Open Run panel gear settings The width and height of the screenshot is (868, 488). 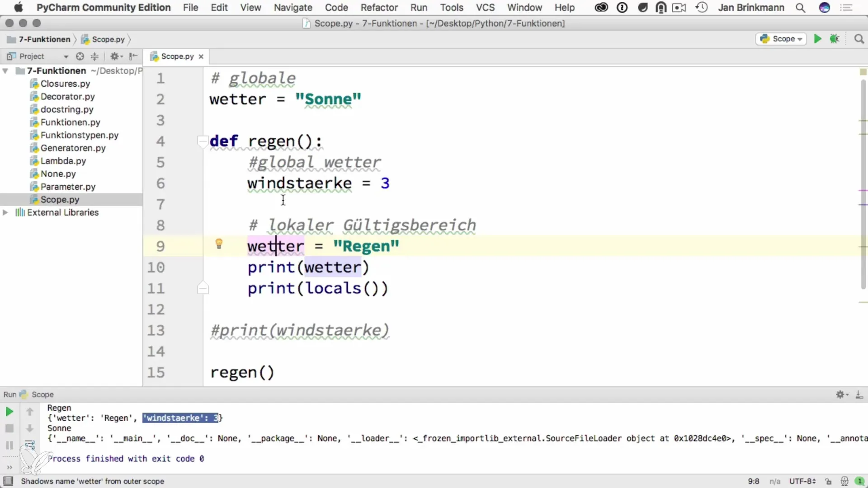[x=842, y=394]
